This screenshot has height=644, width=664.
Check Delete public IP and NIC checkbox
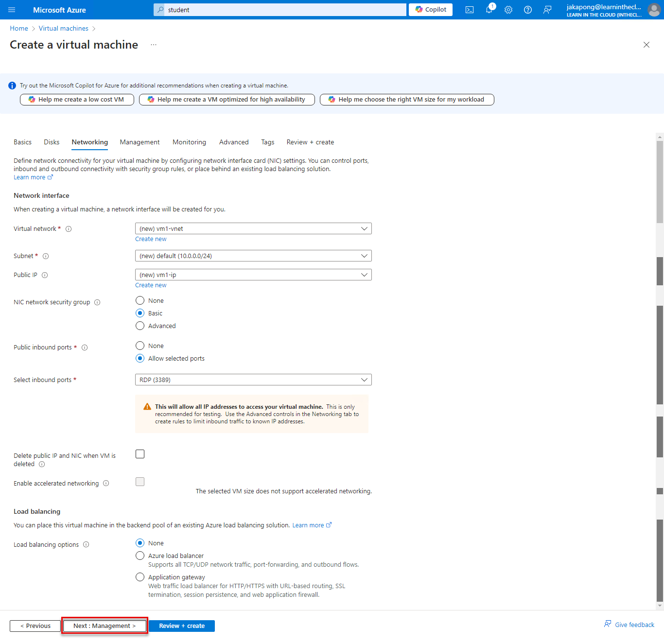tap(140, 454)
